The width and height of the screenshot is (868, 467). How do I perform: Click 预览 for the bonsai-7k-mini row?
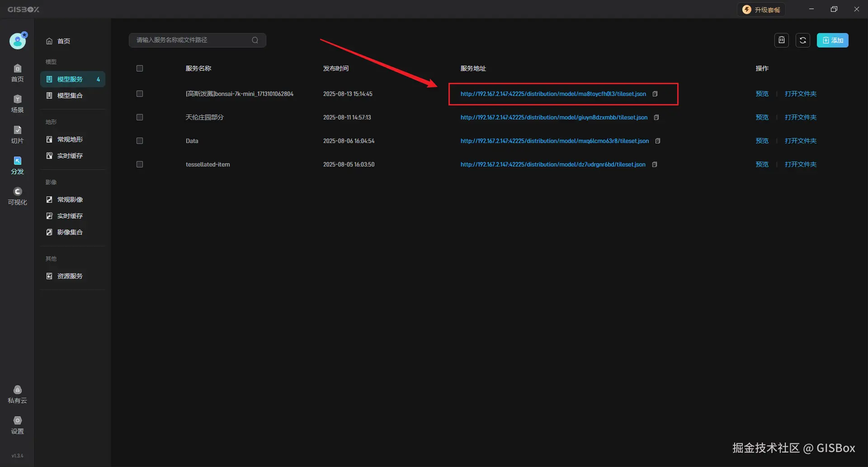click(762, 94)
